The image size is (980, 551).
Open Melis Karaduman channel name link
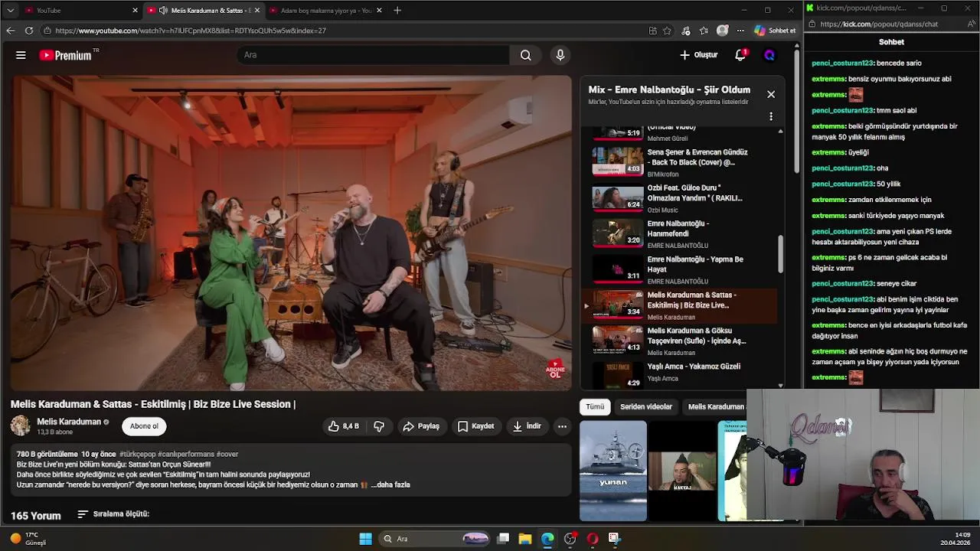pyautogui.click(x=69, y=422)
